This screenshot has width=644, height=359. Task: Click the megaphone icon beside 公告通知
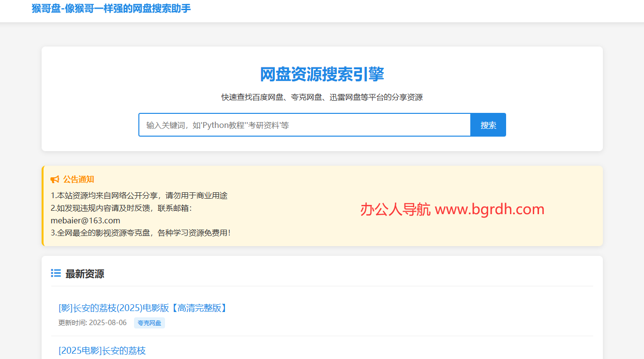click(x=55, y=180)
